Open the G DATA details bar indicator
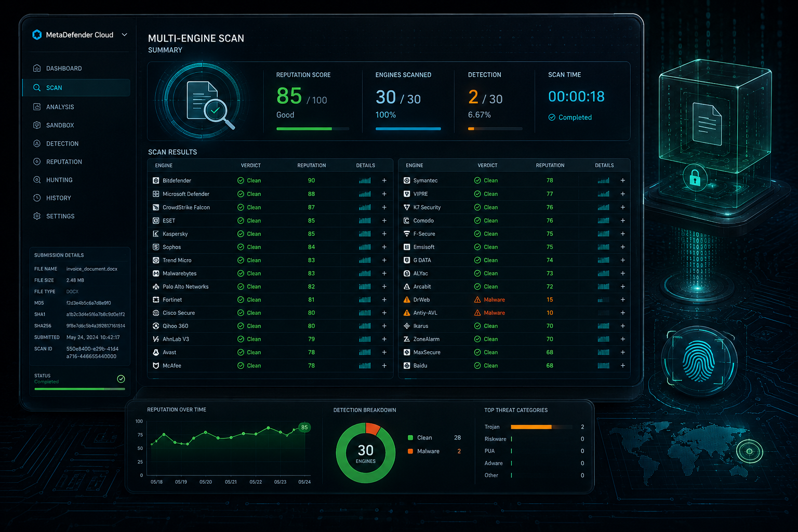 pyautogui.click(x=603, y=260)
